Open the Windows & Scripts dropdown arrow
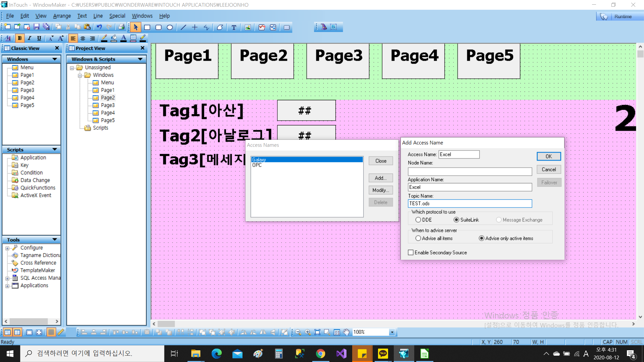This screenshot has width=644, height=362. [x=141, y=59]
